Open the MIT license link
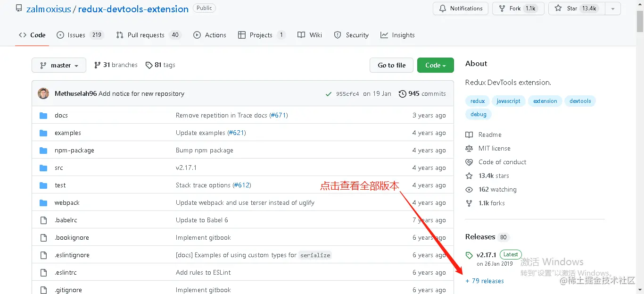The width and height of the screenshot is (644, 294). coord(488,148)
